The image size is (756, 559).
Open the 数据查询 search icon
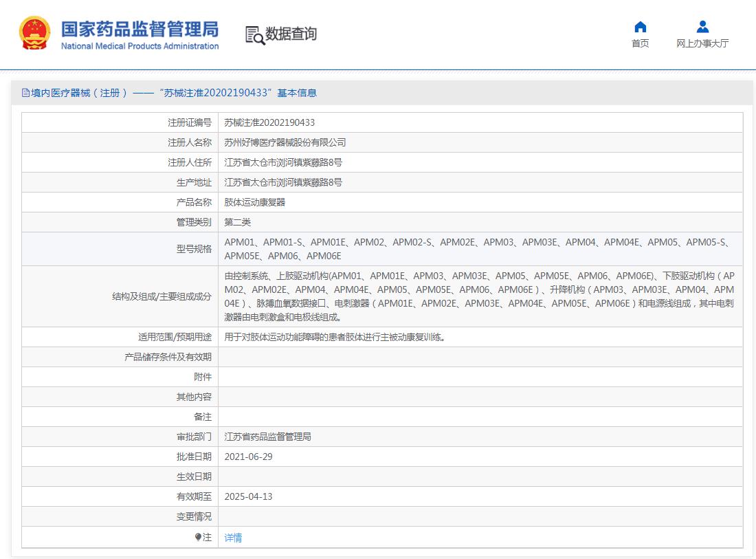pos(255,35)
